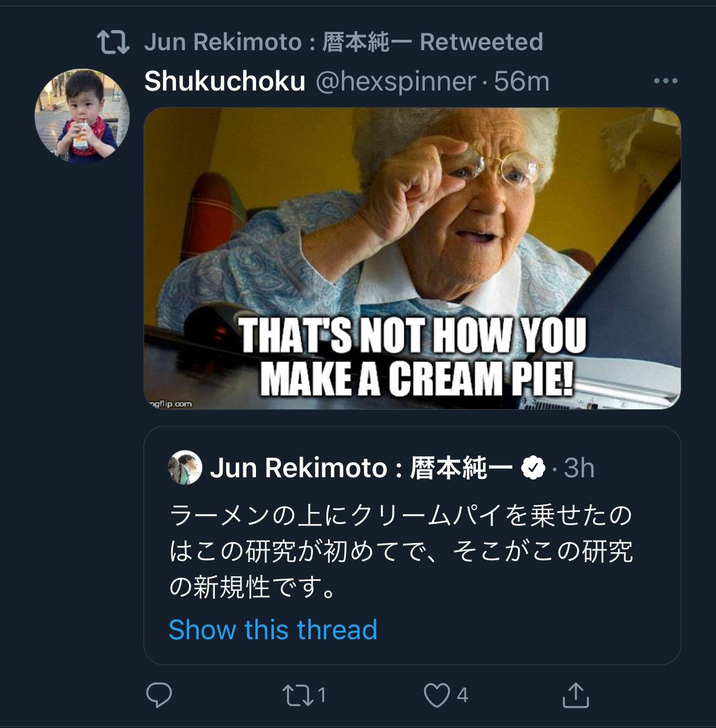Click the retweet count number 1

tap(322, 695)
